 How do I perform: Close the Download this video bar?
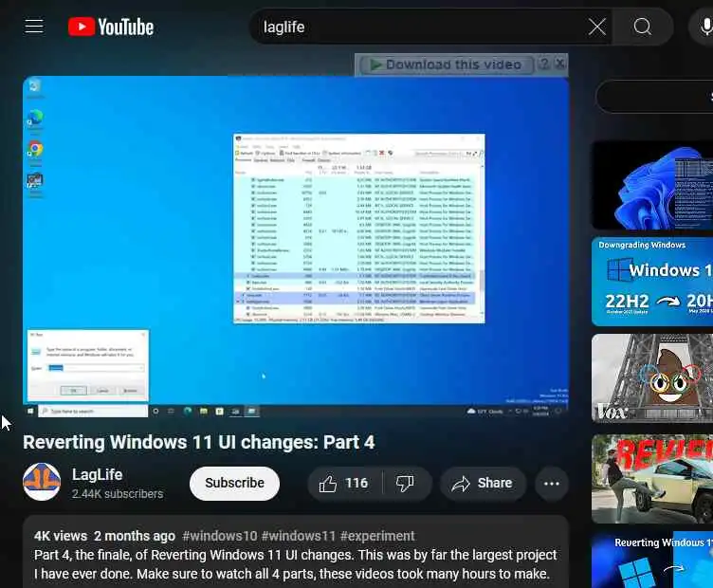(560, 64)
